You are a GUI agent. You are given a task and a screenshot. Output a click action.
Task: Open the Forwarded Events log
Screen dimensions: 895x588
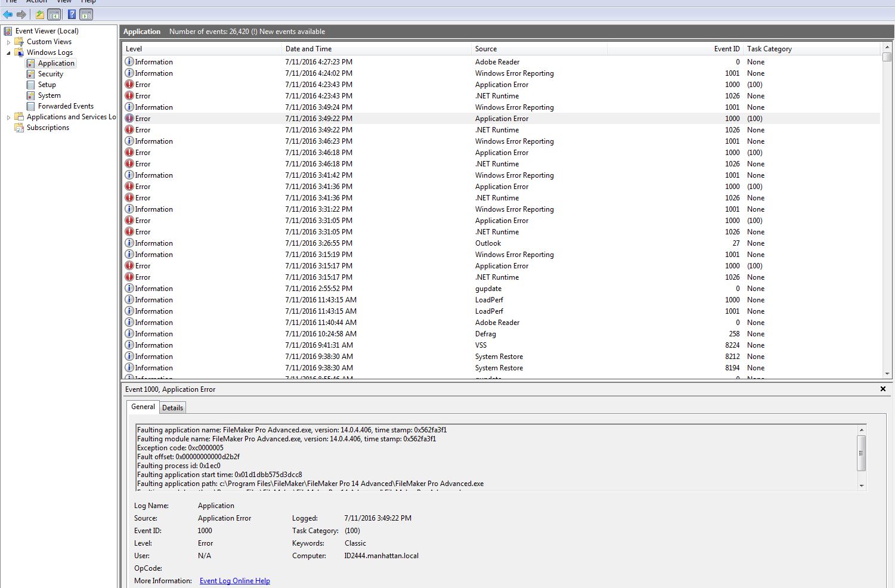point(66,106)
